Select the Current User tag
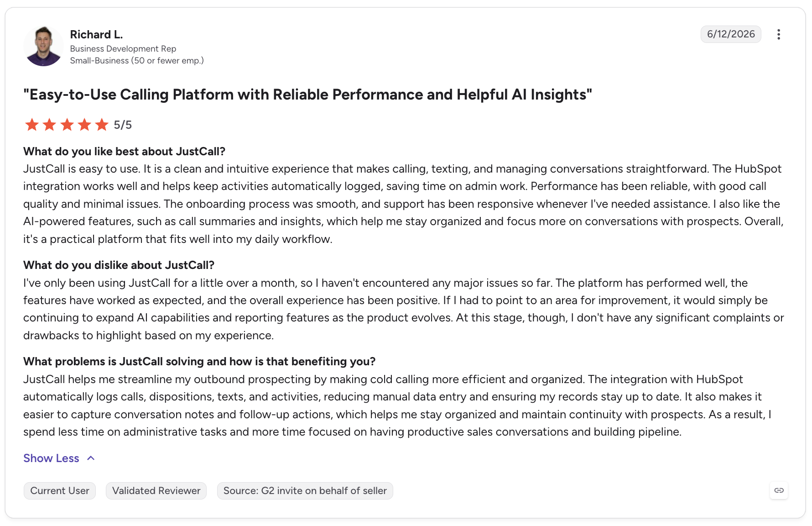This screenshot has width=812, height=526. [60, 491]
